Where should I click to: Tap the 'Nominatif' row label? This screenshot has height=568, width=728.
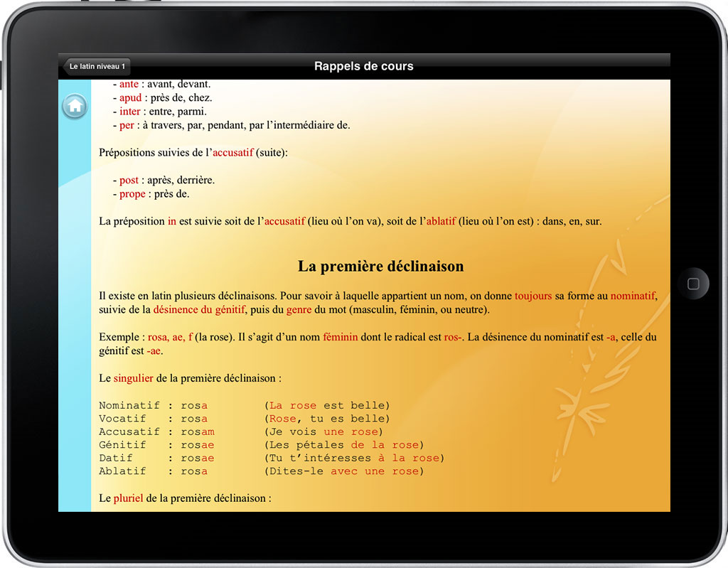click(x=129, y=405)
